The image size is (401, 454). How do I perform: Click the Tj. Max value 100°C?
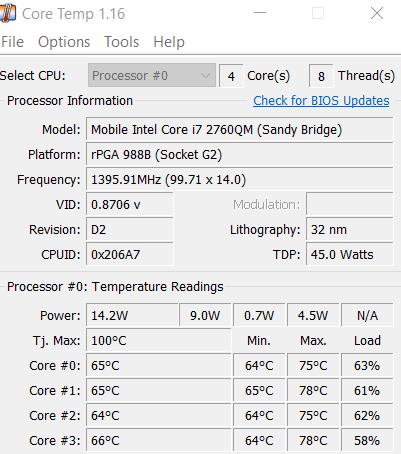pos(158,340)
